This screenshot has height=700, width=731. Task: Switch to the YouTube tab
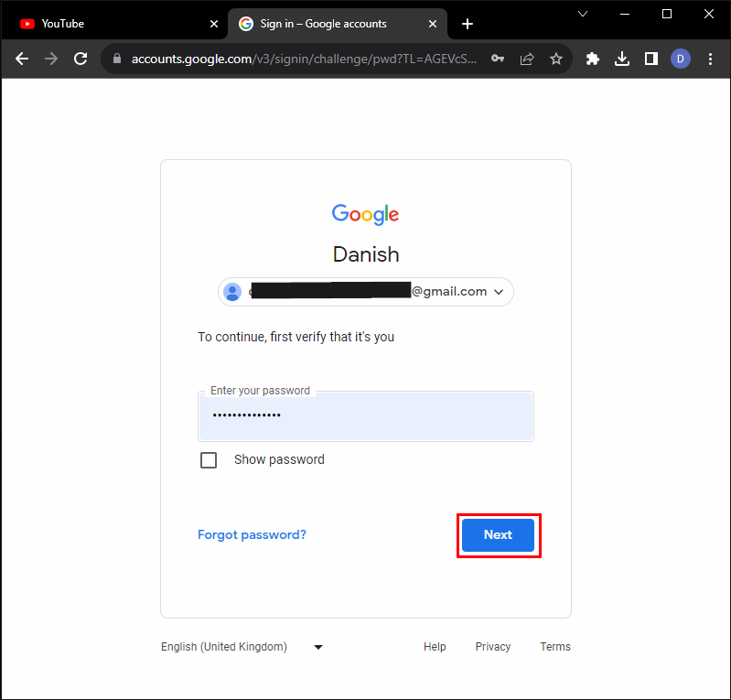(110, 24)
